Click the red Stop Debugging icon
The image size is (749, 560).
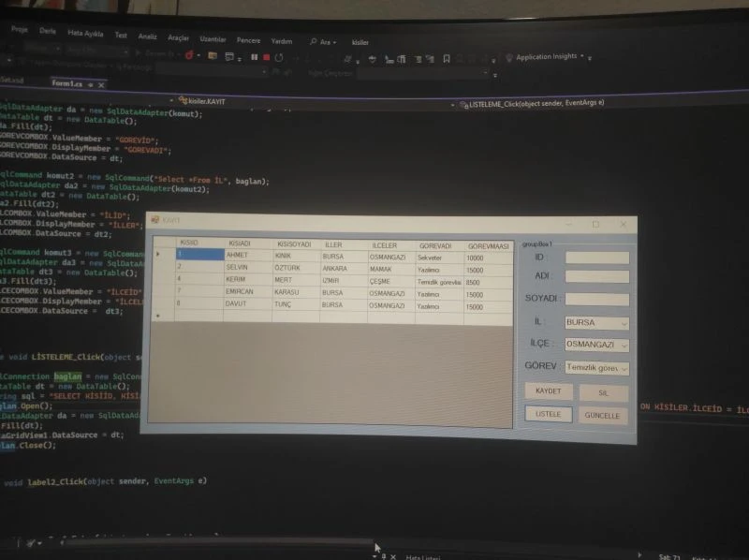coord(266,57)
